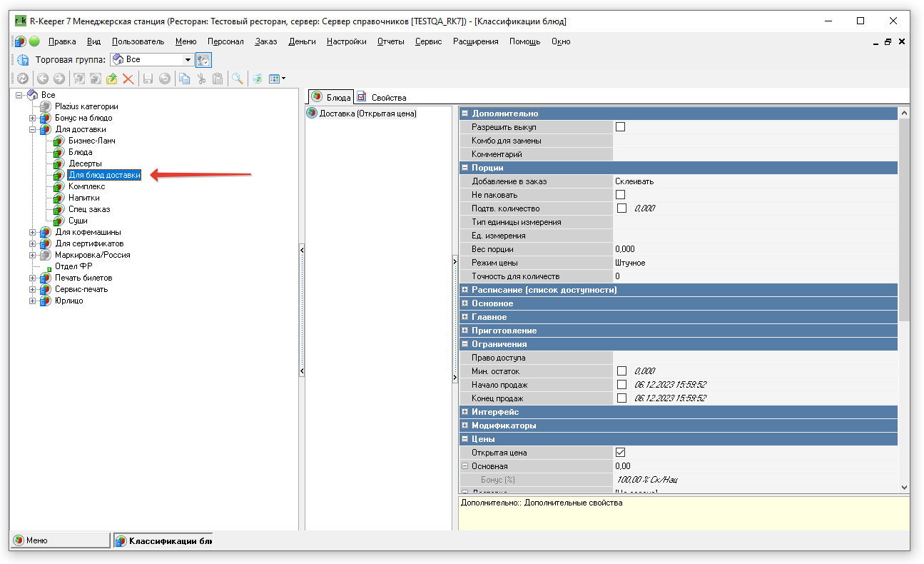Open the Отчеты menu

390,41
